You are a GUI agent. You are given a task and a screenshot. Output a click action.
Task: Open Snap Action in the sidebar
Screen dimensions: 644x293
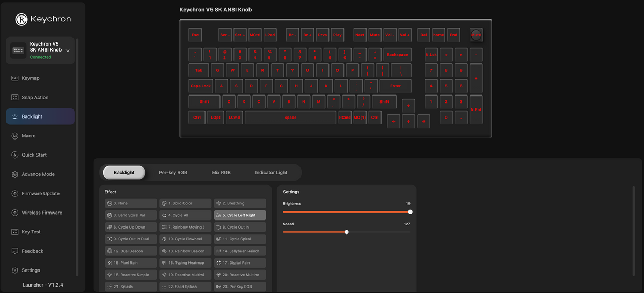point(40,98)
